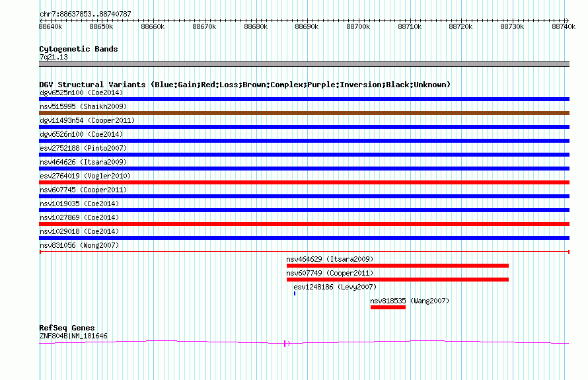The image size is (588, 380).
Task: Click the DGV Structural Variants track title
Action: [245, 85]
